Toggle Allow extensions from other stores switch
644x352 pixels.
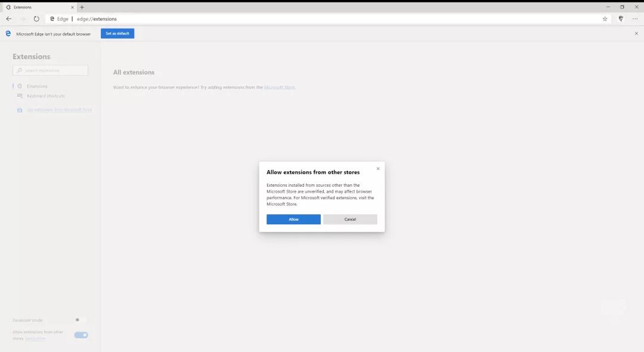point(81,335)
